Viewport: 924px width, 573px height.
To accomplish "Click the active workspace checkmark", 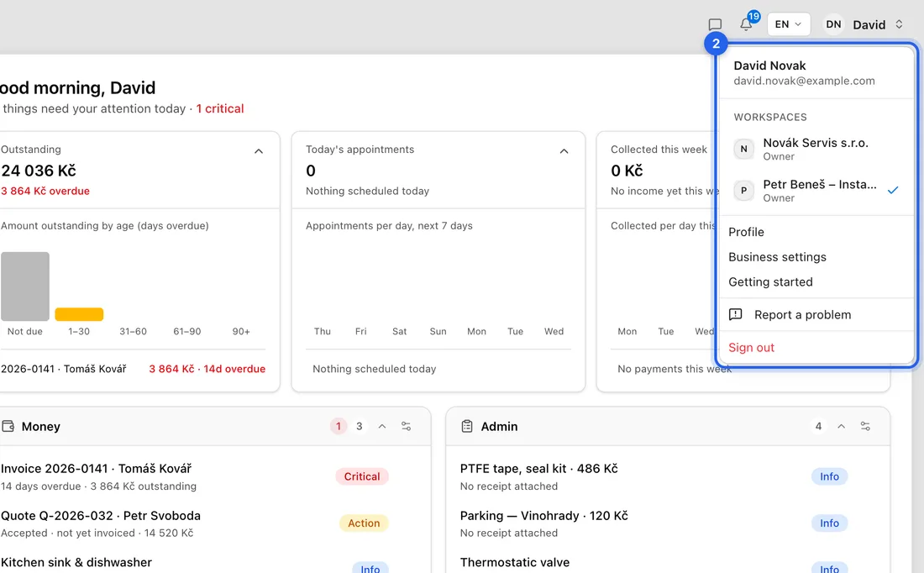I will pos(894,190).
